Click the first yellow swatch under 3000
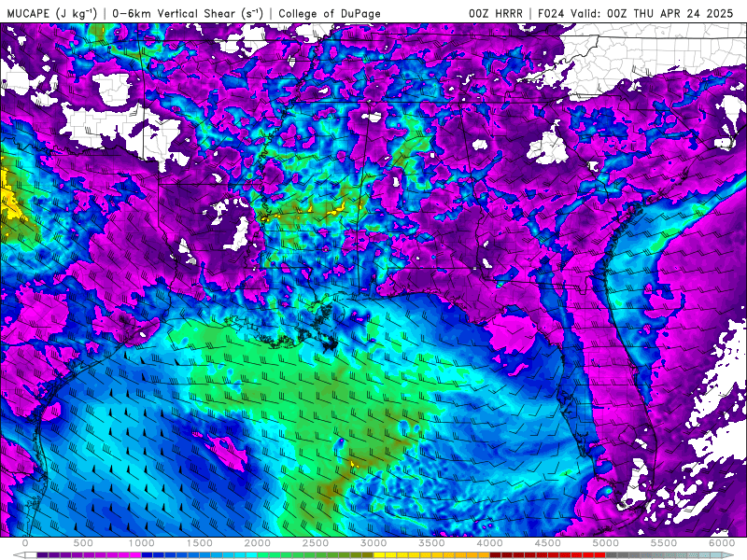 379,554
